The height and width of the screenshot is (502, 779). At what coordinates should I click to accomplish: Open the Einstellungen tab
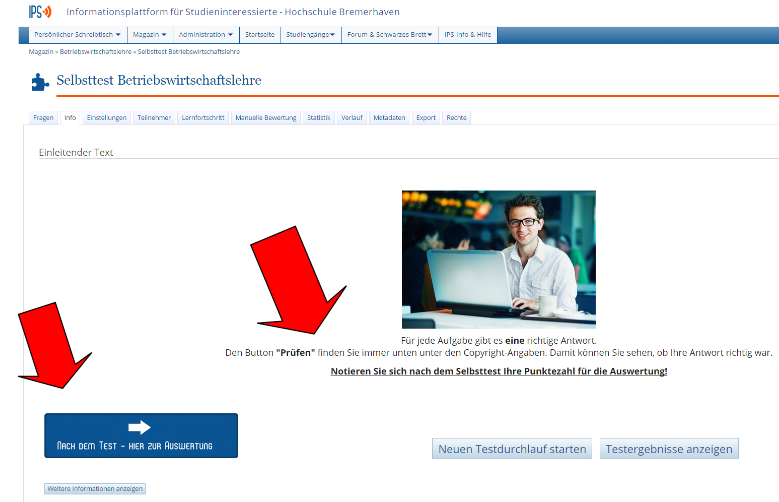click(106, 118)
